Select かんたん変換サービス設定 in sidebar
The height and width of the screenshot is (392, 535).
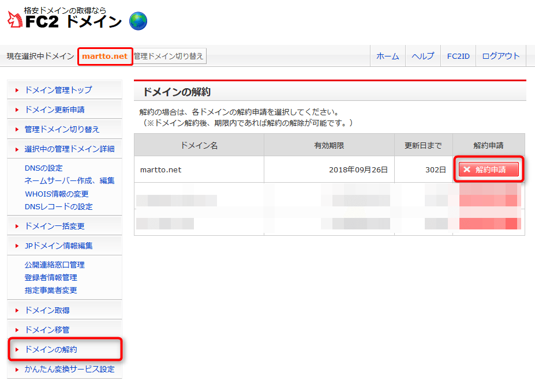pos(69,369)
